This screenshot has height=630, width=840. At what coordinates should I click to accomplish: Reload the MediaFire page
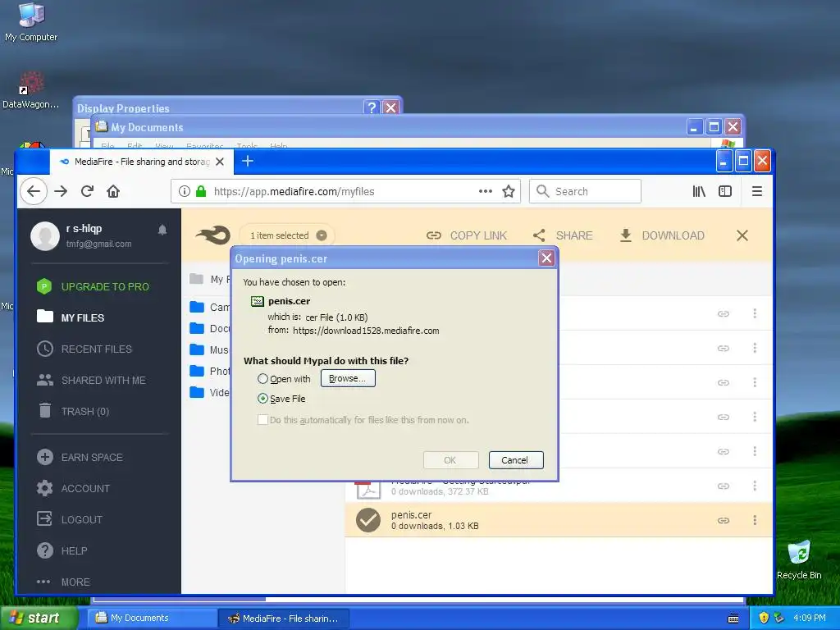[87, 191]
